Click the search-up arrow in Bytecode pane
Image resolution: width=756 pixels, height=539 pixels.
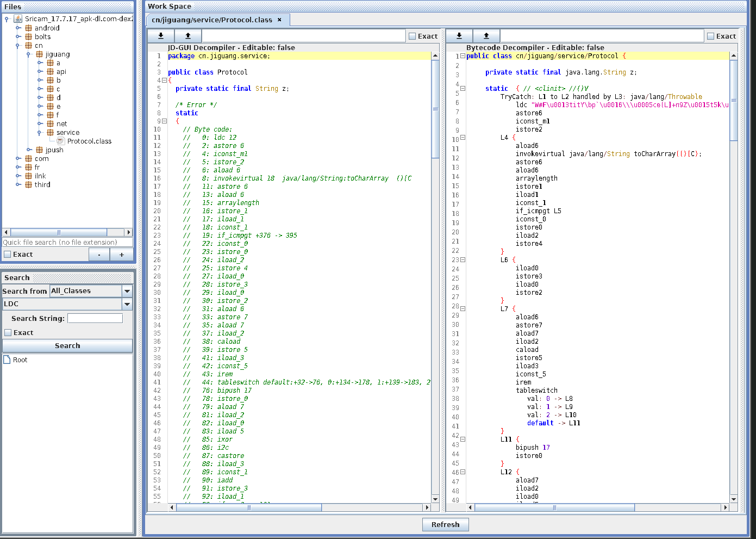tap(486, 36)
